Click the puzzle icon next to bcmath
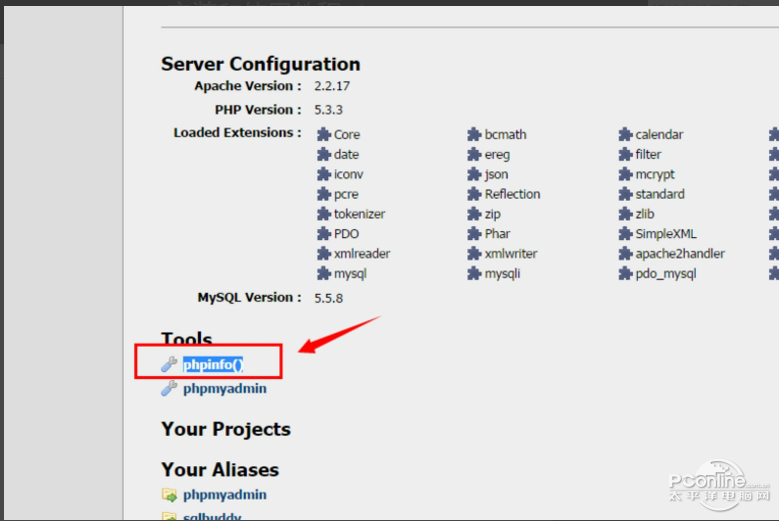 (474, 134)
